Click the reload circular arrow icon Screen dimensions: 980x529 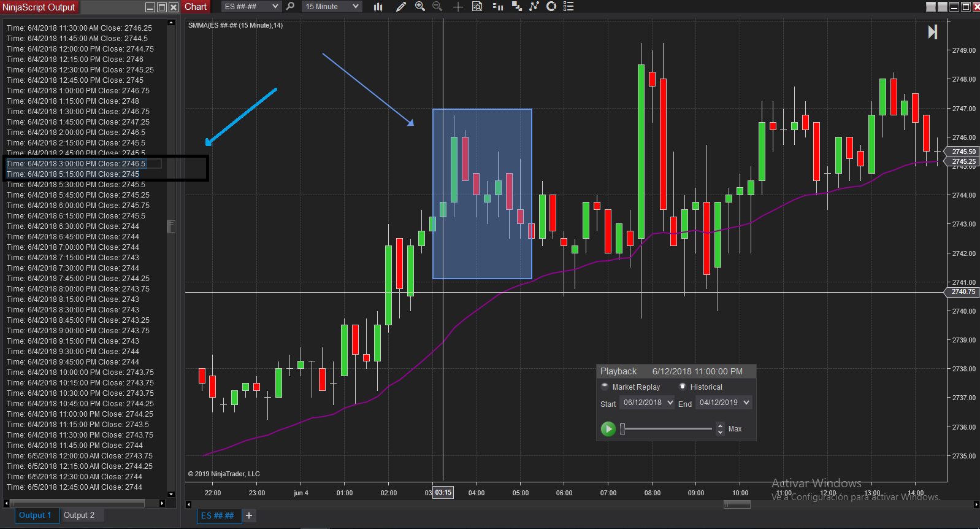coord(551,6)
